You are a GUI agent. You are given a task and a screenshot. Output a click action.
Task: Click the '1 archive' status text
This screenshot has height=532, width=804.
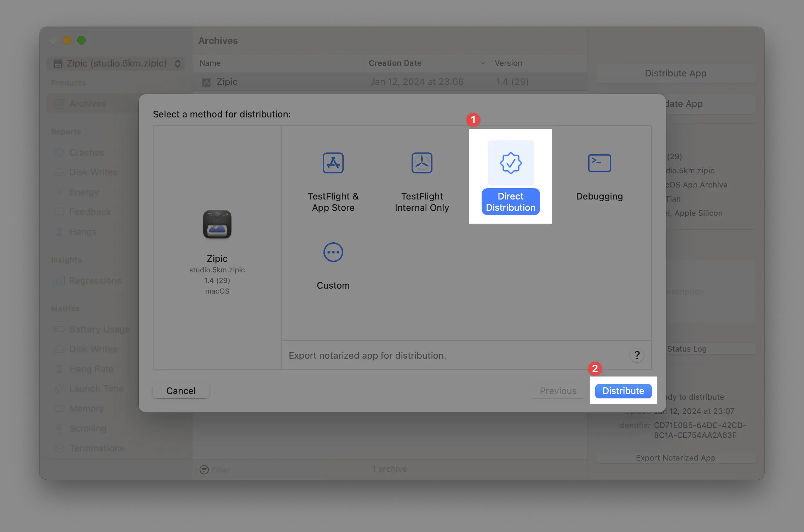389,469
